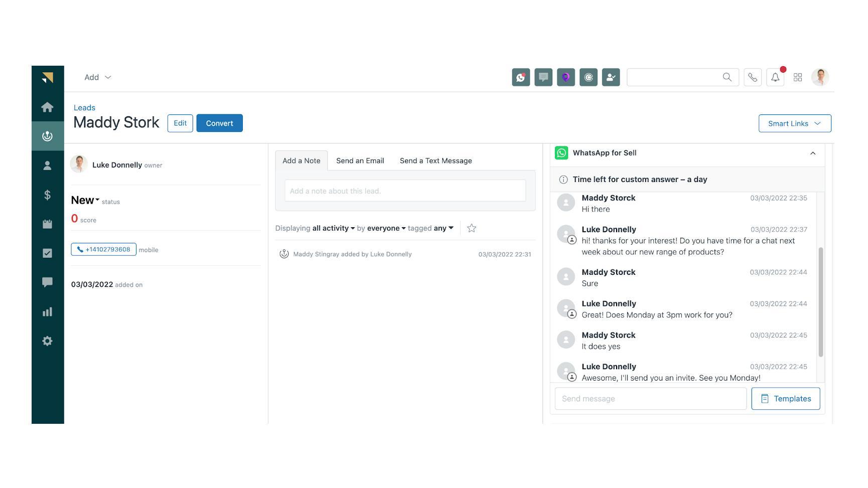Click the 'Hi there' message
This screenshot has height=488, width=868.
click(596, 209)
